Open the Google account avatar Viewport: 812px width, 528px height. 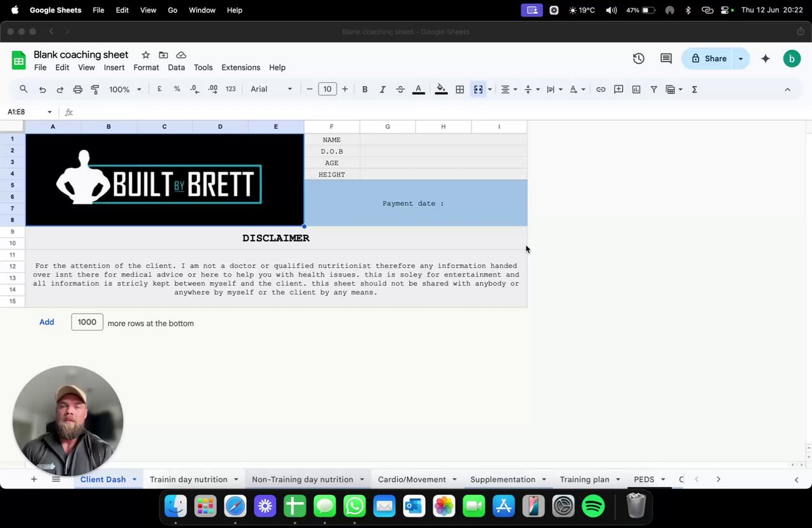(x=792, y=58)
